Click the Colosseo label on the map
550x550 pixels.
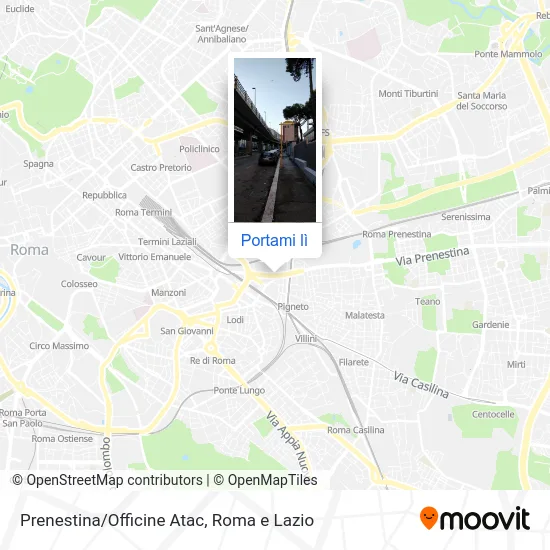pos(79,284)
